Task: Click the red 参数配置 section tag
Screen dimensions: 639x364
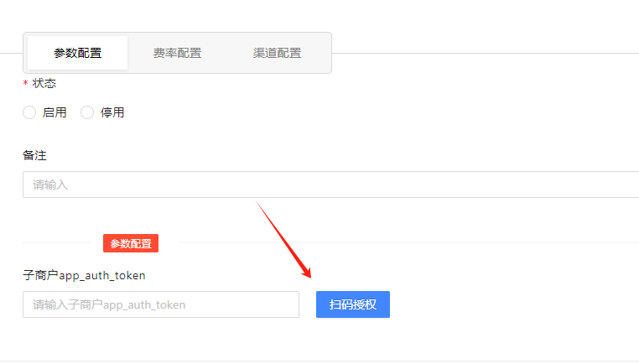Action: [x=131, y=243]
